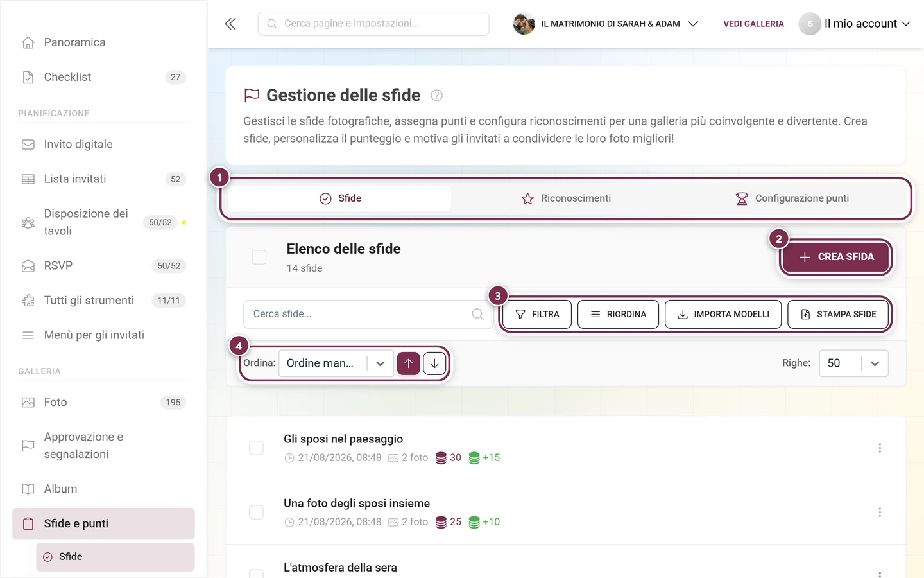Expand the Il matrimonio di Sarah & Adam dropdown

[606, 24]
